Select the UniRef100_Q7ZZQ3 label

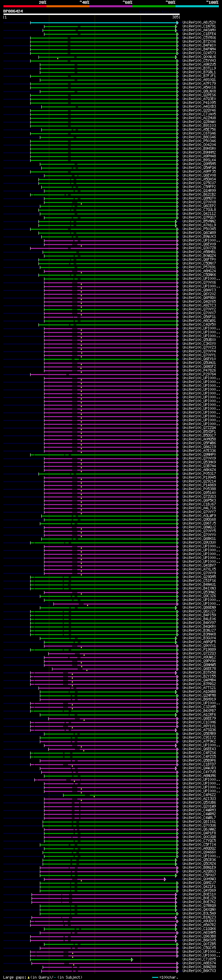[x=199, y=653]
